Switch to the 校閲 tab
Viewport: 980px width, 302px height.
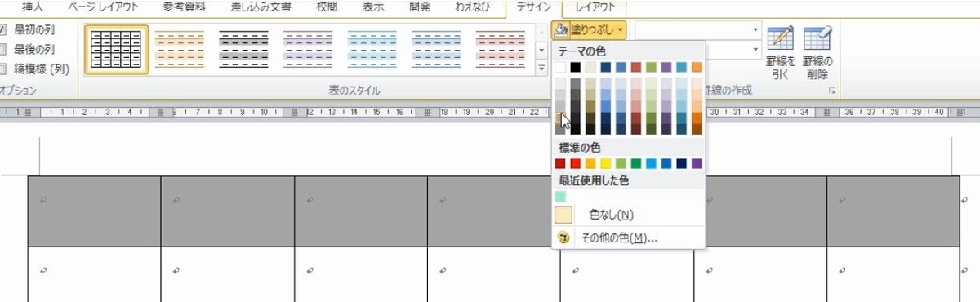[327, 7]
